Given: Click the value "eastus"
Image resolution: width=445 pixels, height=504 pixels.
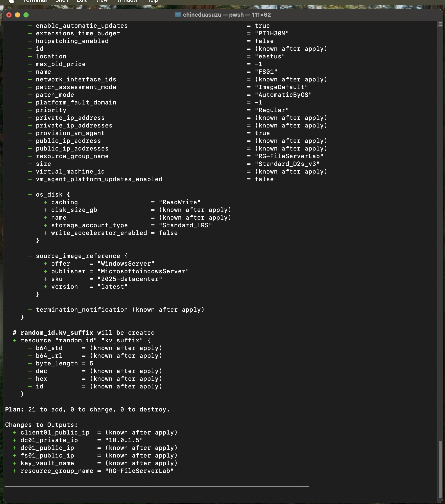Looking at the screenshot, I should (x=270, y=56).
